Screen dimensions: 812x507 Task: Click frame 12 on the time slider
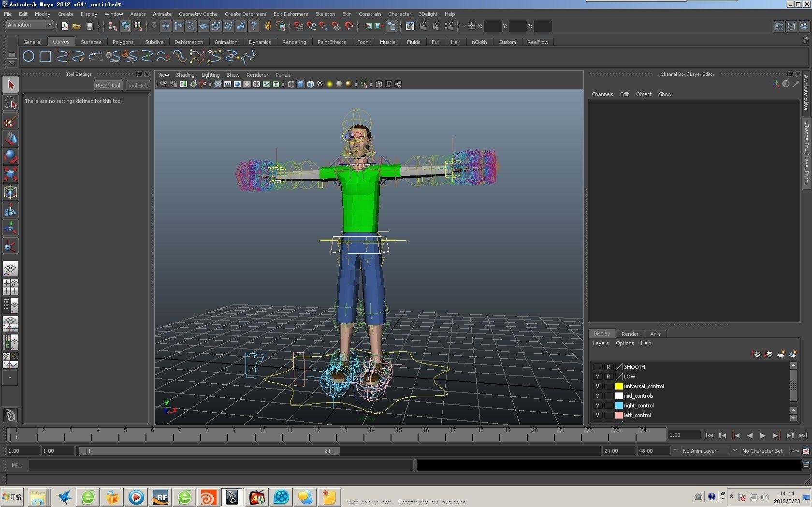(x=317, y=435)
